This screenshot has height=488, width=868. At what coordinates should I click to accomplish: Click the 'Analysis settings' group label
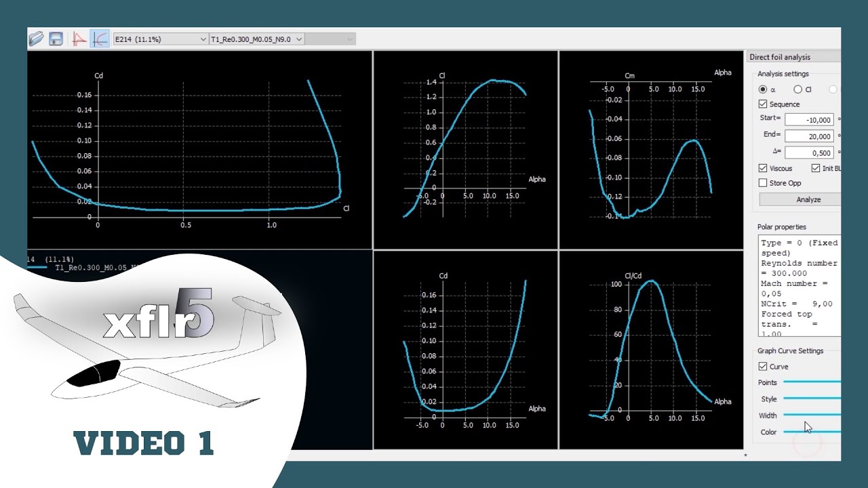(x=783, y=74)
